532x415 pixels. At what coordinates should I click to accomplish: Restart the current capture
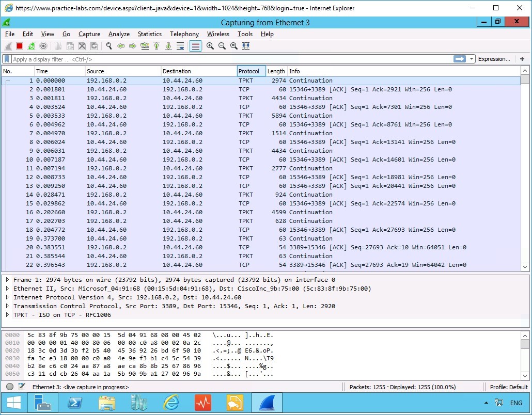coord(32,46)
